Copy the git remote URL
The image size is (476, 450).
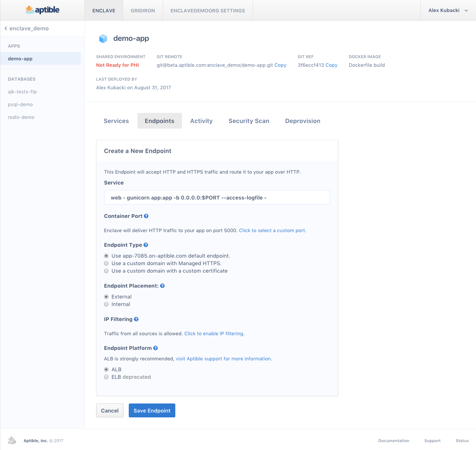point(280,65)
